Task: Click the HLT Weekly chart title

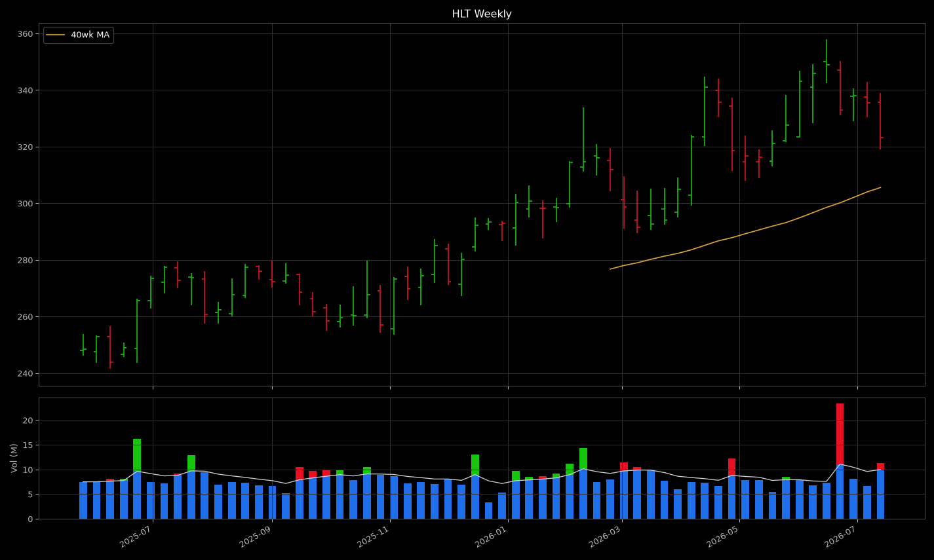Action: [x=482, y=14]
